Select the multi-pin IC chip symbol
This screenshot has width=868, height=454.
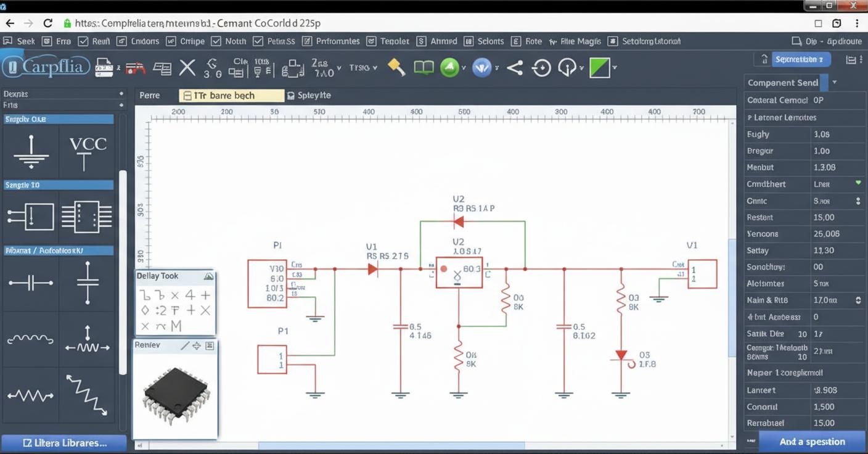[87, 217]
